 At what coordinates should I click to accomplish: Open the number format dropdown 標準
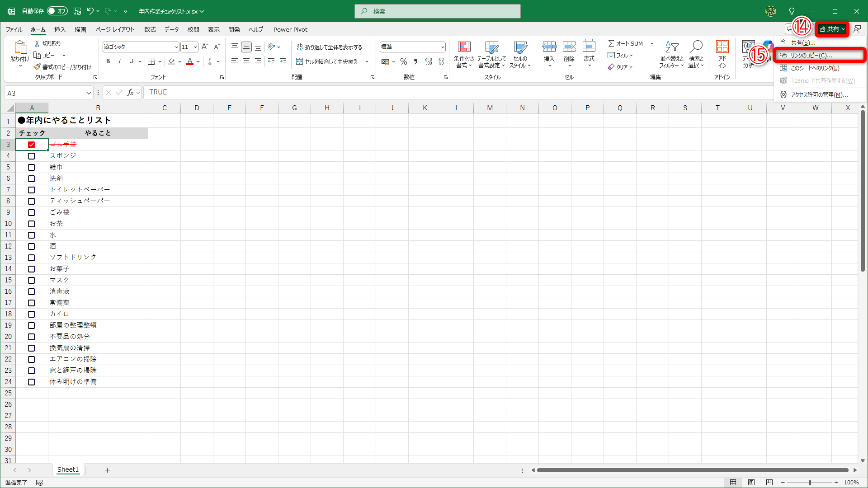[x=442, y=47]
